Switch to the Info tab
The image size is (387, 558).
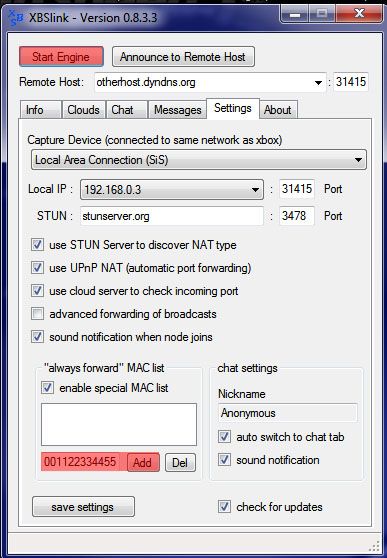(40, 110)
